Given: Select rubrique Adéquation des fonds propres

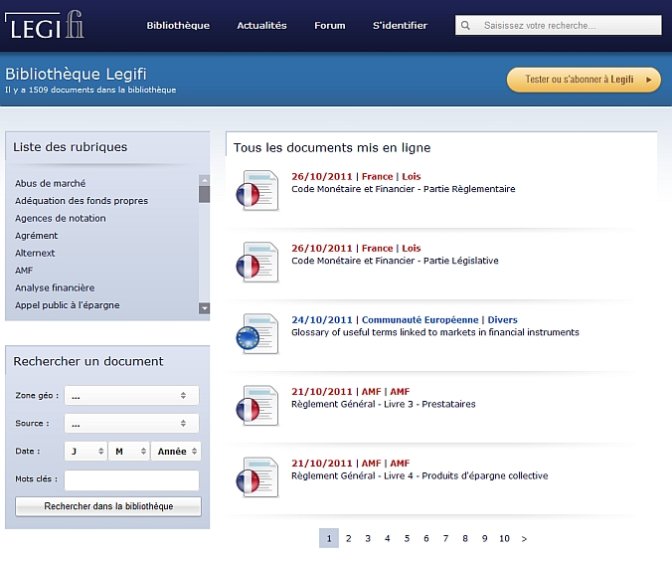Looking at the screenshot, I should [81, 201].
